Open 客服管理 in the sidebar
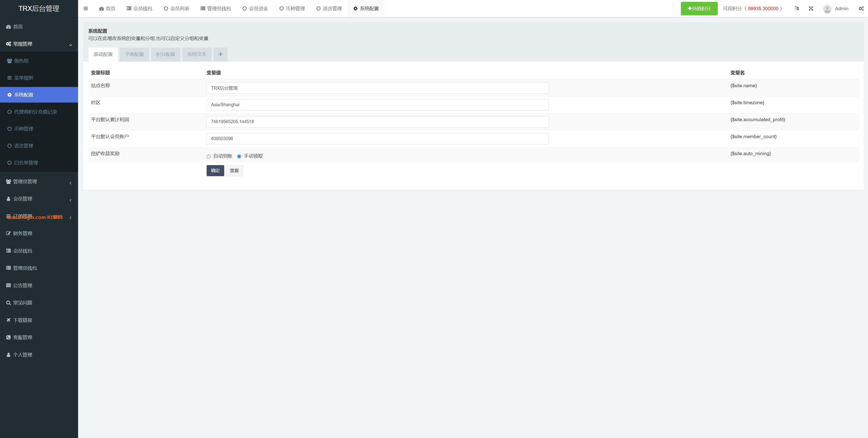Screen dimensions: 868x438 pos(23,337)
